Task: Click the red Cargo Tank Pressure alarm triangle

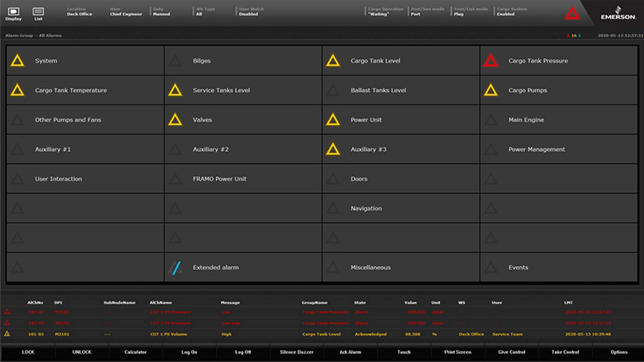Action: point(491,61)
